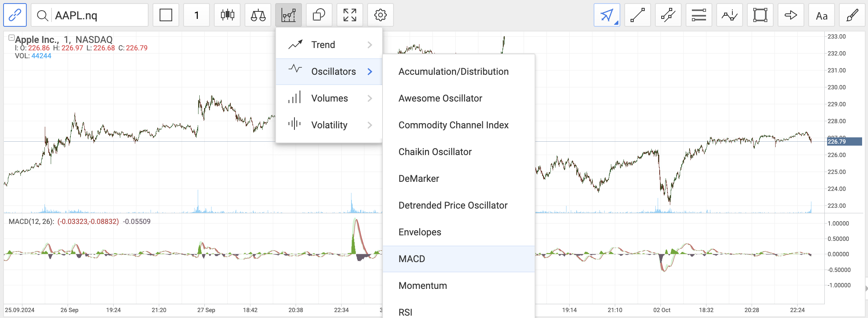Image resolution: width=868 pixels, height=318 pixels.
Task: Click the compare symbols scales icon
Action: coord(258,15)
